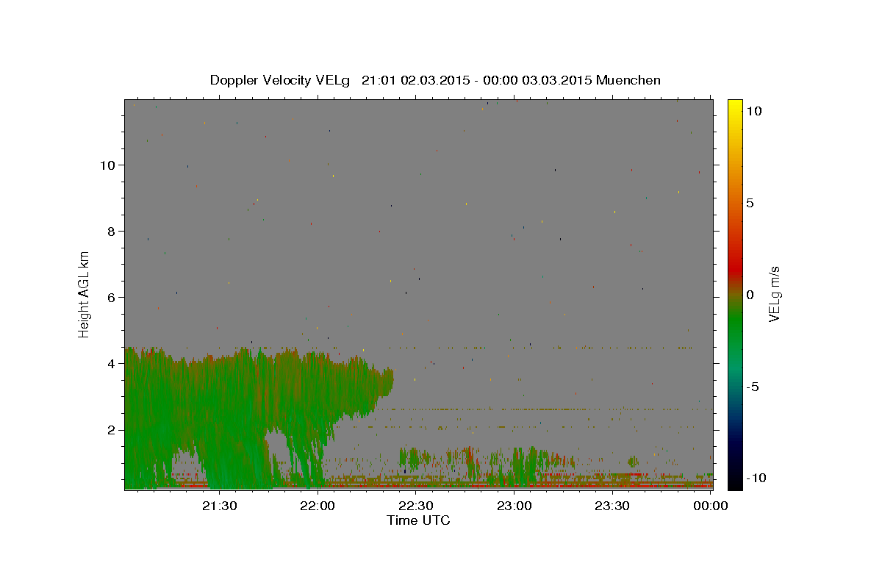Click the colorbar value 10 at the top
882x588 pixels.
click(x=753, y=110)
